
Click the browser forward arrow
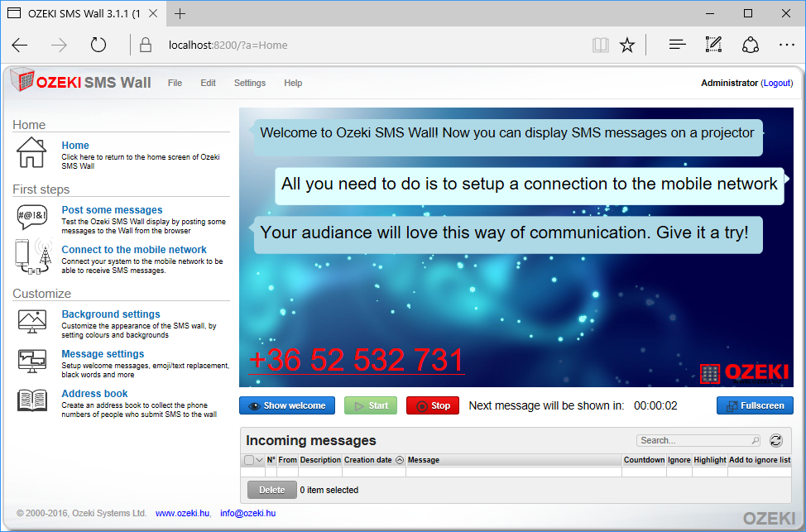pos(59,46)
